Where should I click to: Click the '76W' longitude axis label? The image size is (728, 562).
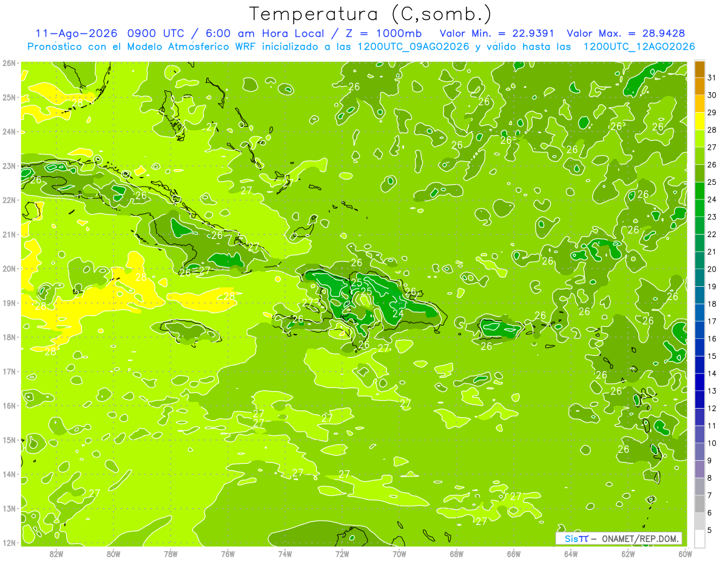coord(228,554)
